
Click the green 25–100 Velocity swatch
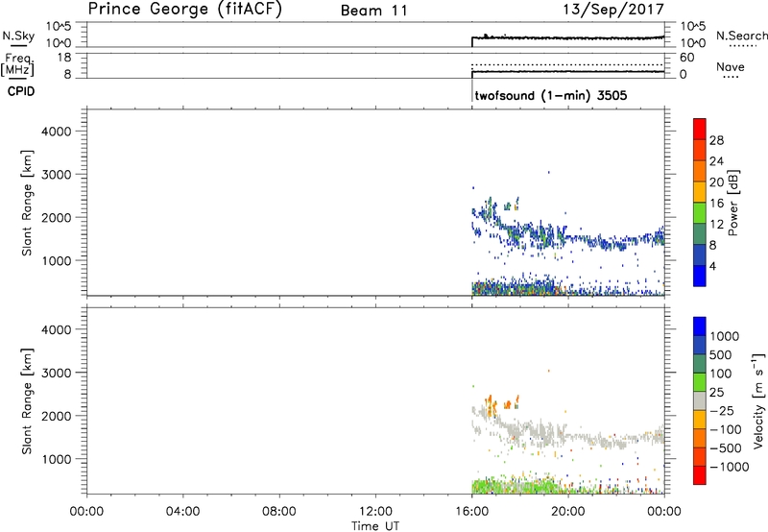700,382
